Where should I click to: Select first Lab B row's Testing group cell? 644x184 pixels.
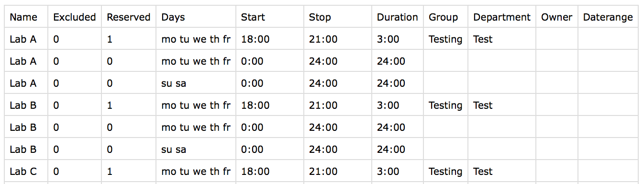[445, 105]
